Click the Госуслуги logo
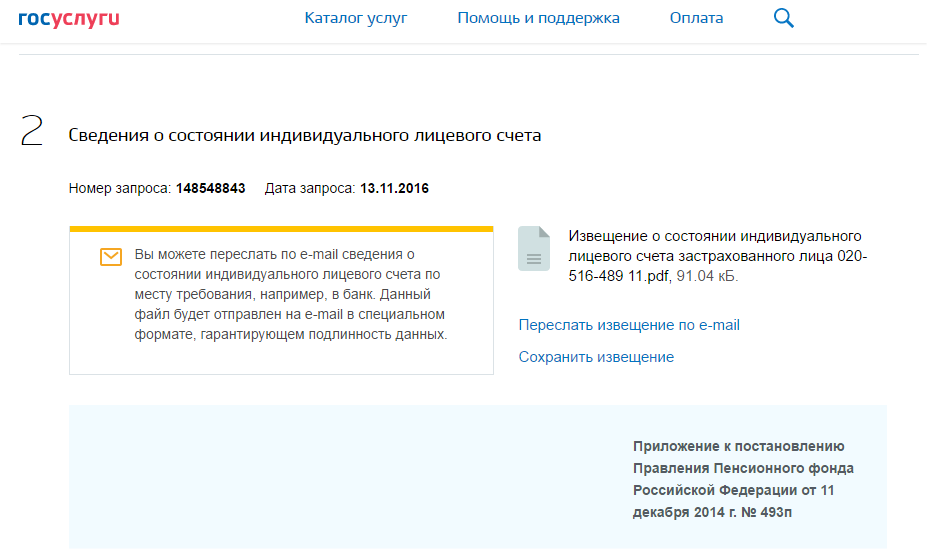927x549 pixels. click(68, 18)
